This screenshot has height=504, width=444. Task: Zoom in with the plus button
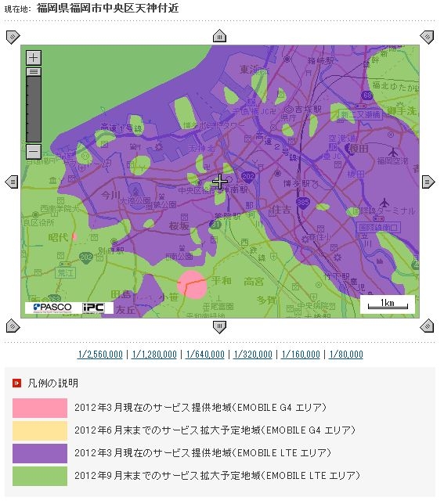[34, 58]
